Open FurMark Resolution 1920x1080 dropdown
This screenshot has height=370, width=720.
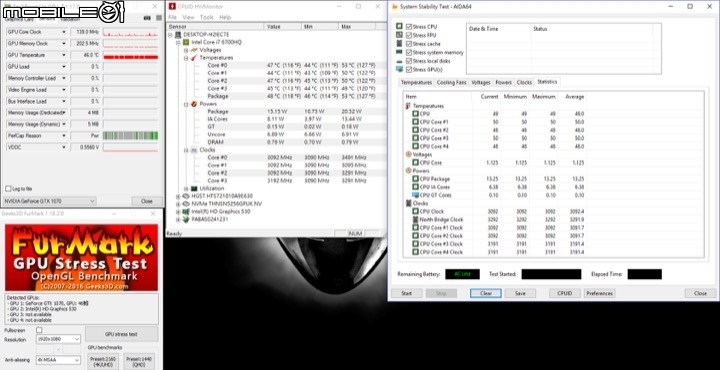[x=58, y=339]
